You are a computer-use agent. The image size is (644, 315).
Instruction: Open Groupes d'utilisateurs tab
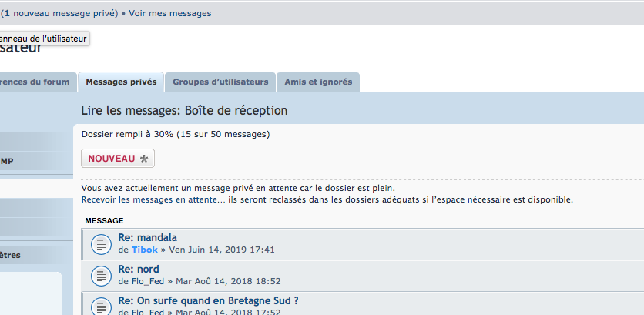(x=220, y=82)
